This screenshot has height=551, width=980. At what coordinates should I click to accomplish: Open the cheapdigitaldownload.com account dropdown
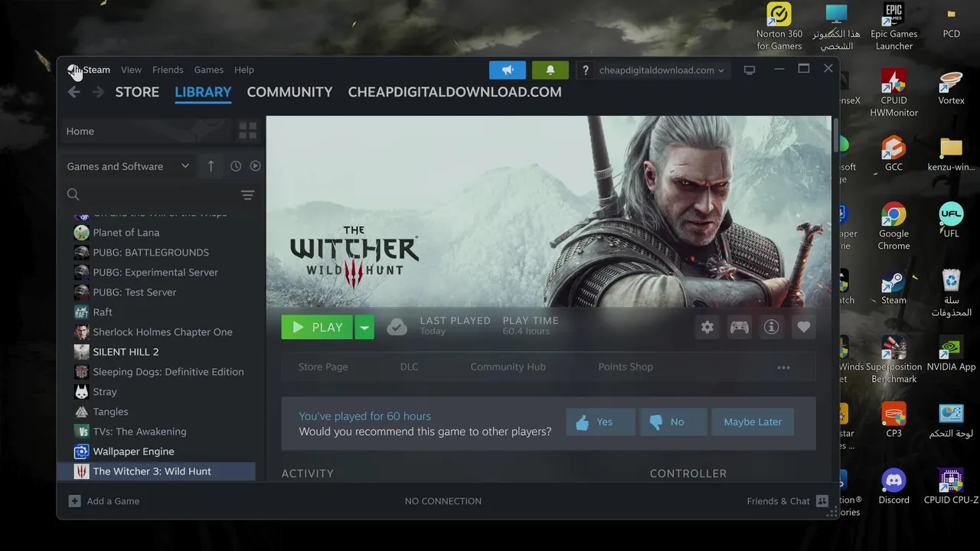(661, 70)
